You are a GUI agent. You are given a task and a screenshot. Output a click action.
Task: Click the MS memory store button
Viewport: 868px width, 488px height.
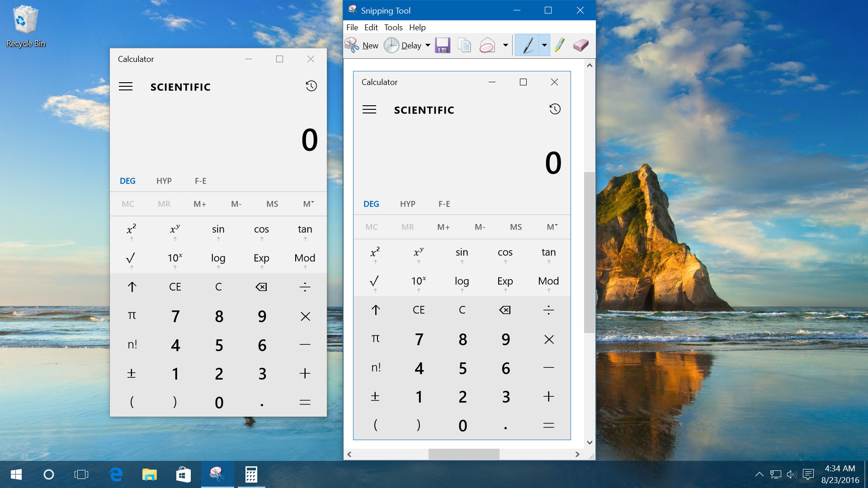[x=272, y=204]
